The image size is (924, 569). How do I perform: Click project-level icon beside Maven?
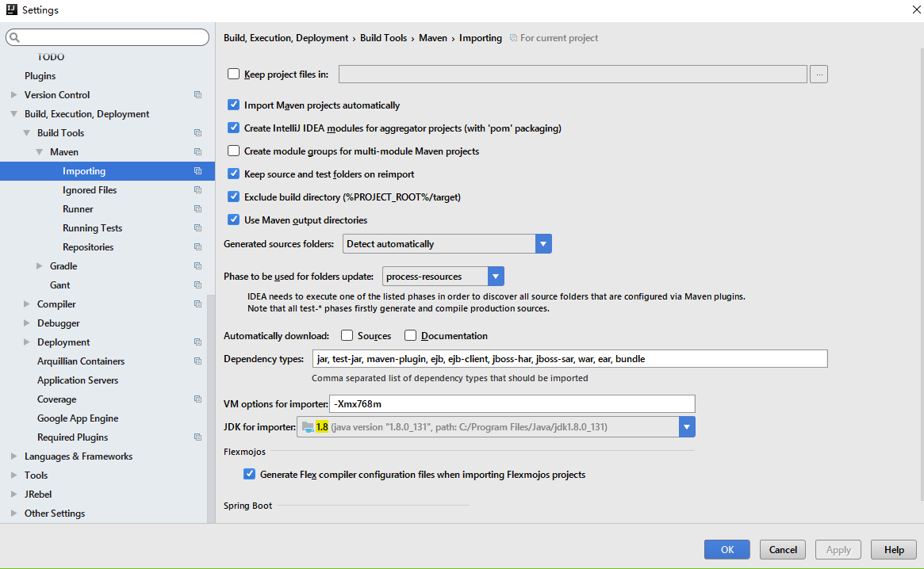(x=198, y=152)
